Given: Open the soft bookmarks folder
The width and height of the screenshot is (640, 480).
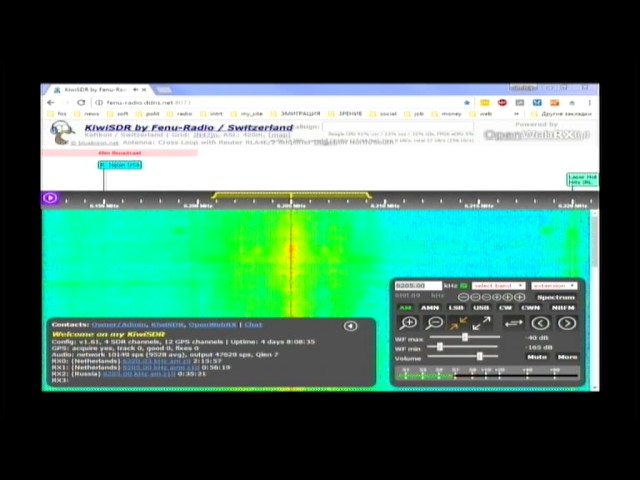Looking at the screenshot, I should [x=118, y=114].
